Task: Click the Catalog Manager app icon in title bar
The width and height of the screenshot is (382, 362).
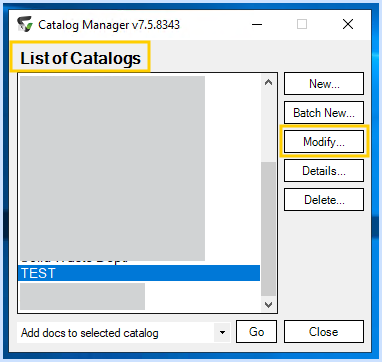Action: point(25,24)
